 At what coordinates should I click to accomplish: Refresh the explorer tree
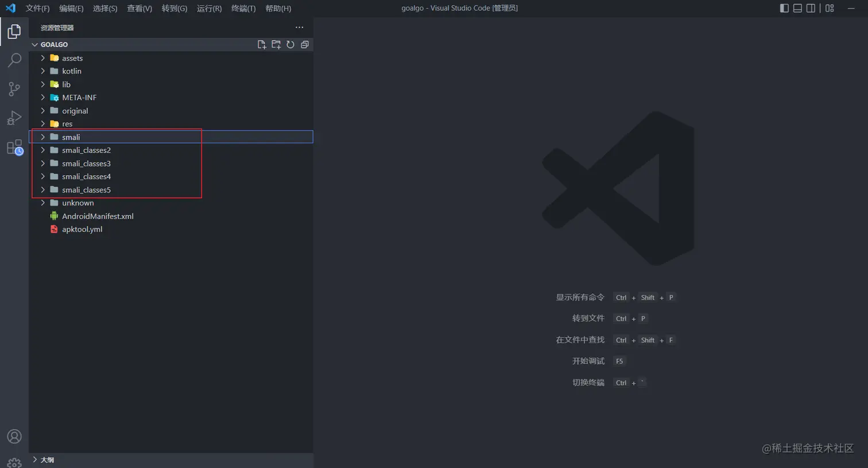tap(290, 44)
